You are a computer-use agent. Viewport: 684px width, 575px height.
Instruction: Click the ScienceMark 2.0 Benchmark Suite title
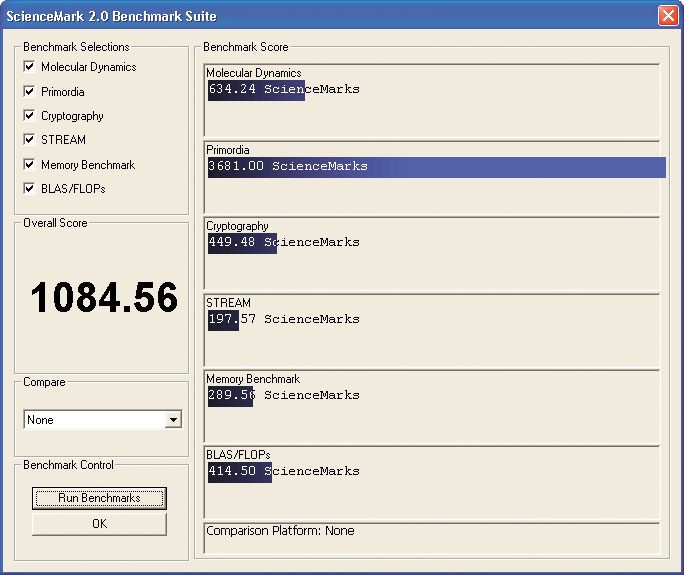pos(111,16)
